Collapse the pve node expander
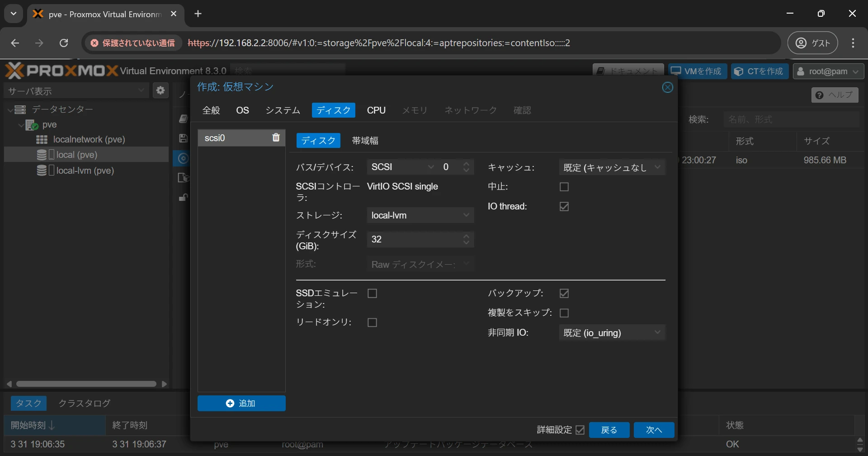This screenshot has height=456, width=868. point(21,125)
